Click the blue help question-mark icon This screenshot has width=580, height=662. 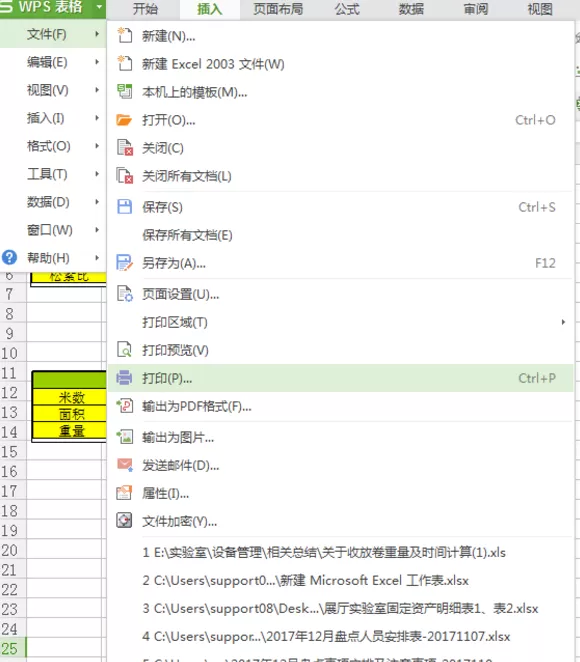[x=9, y=257]
